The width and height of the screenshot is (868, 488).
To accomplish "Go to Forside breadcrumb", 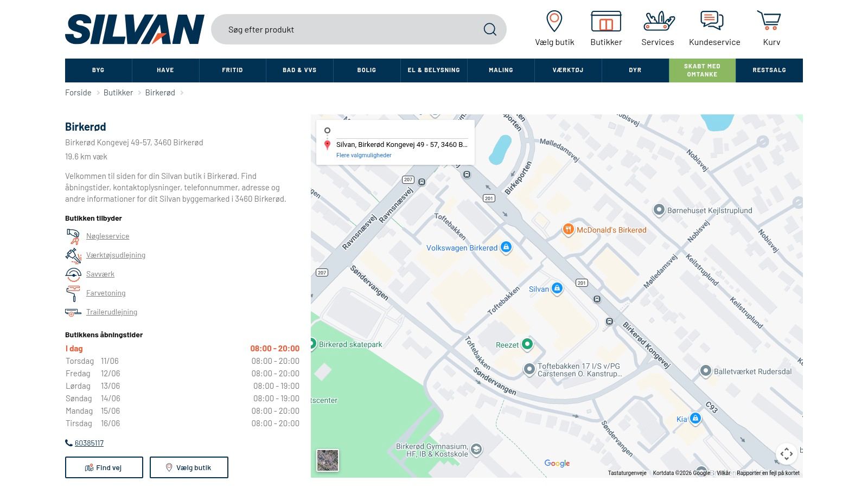I will [x=78, y=93].
